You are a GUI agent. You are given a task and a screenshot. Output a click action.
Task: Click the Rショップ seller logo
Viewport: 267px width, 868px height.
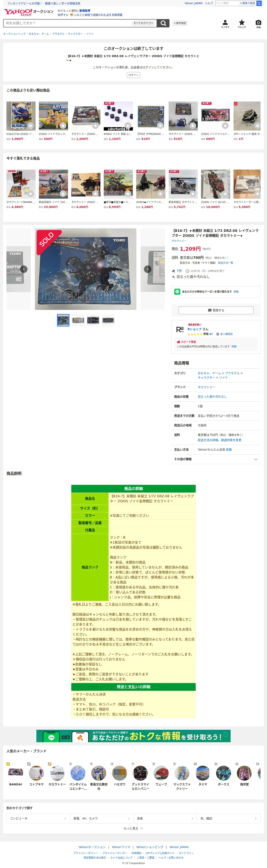click(180, 329)
